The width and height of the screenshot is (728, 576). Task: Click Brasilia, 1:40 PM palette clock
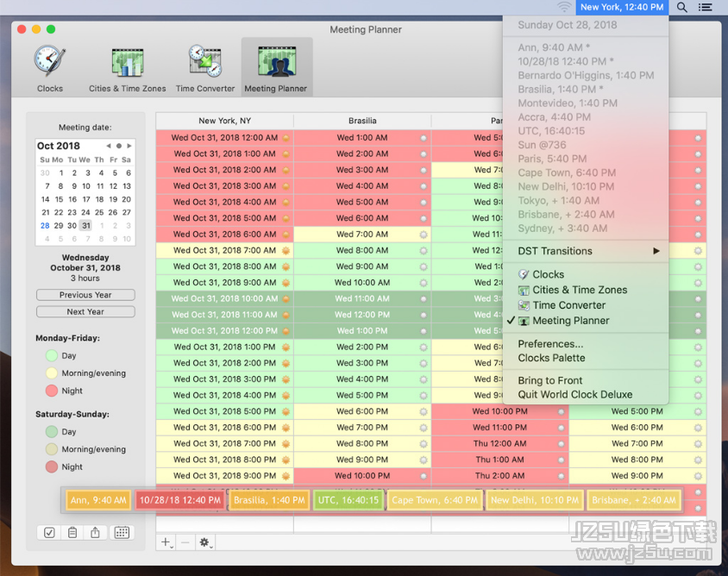coord(269,500)
